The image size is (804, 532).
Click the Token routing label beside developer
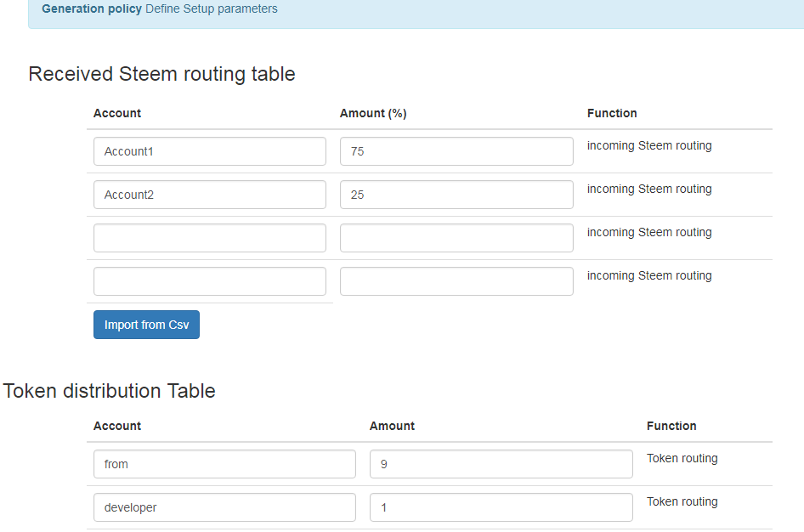pos(682,501)
